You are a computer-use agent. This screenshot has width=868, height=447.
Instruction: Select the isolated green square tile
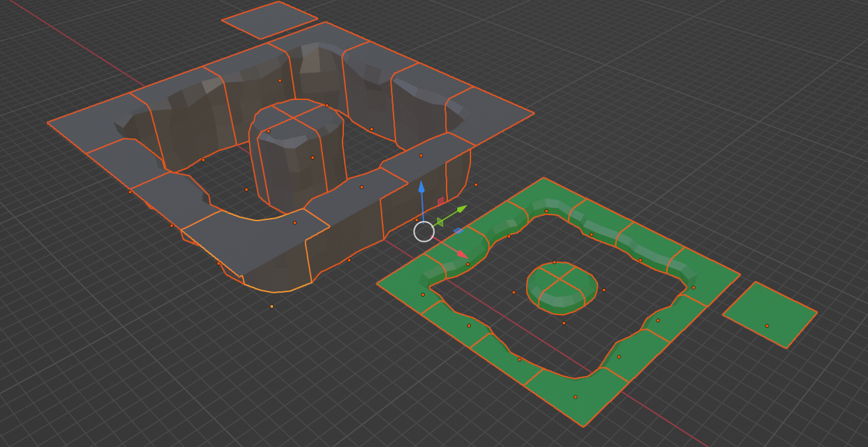click(x=769, y=315)
